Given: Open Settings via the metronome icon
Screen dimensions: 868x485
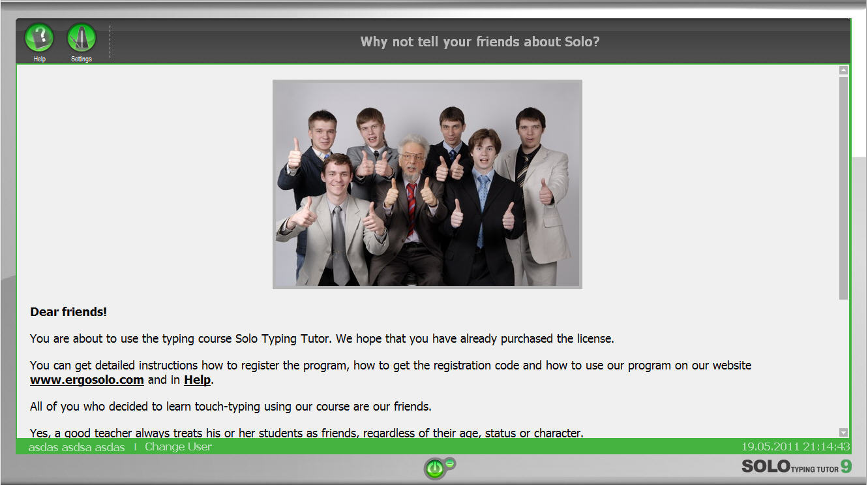Looking at the screenshot, I should click(82, 38).
